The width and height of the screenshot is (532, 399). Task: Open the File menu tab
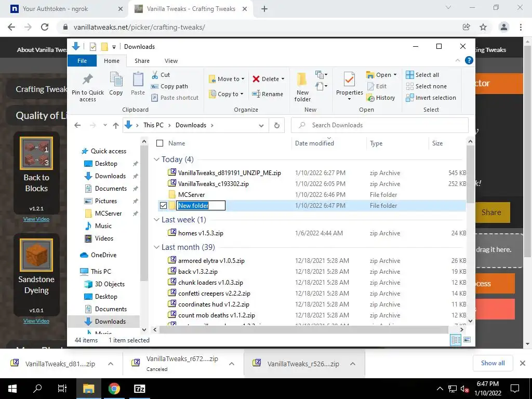pos(82,61)
